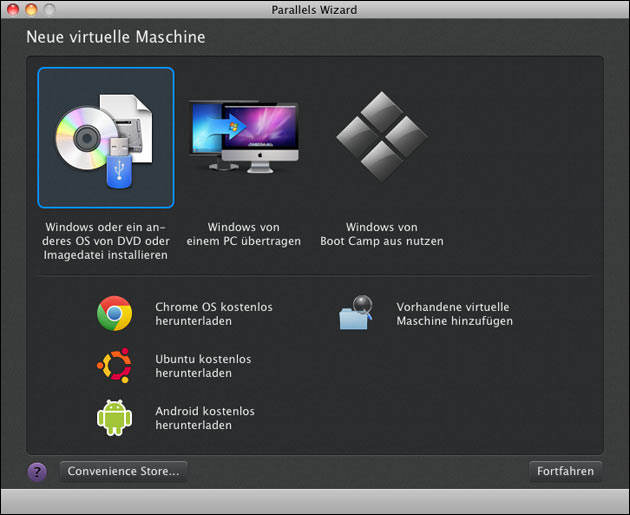Screen dimensions: 630x515
Task: Click 'Windows von einem PC übertragen' label
Action: click(x=243, y=234)
